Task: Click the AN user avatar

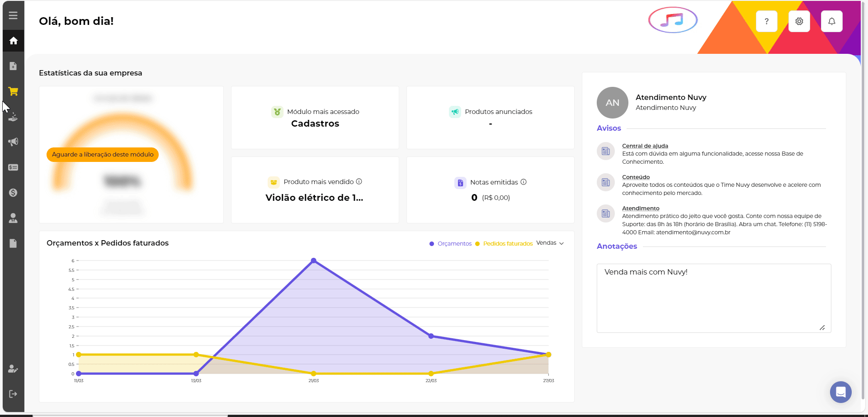Action: coord(612,103)
